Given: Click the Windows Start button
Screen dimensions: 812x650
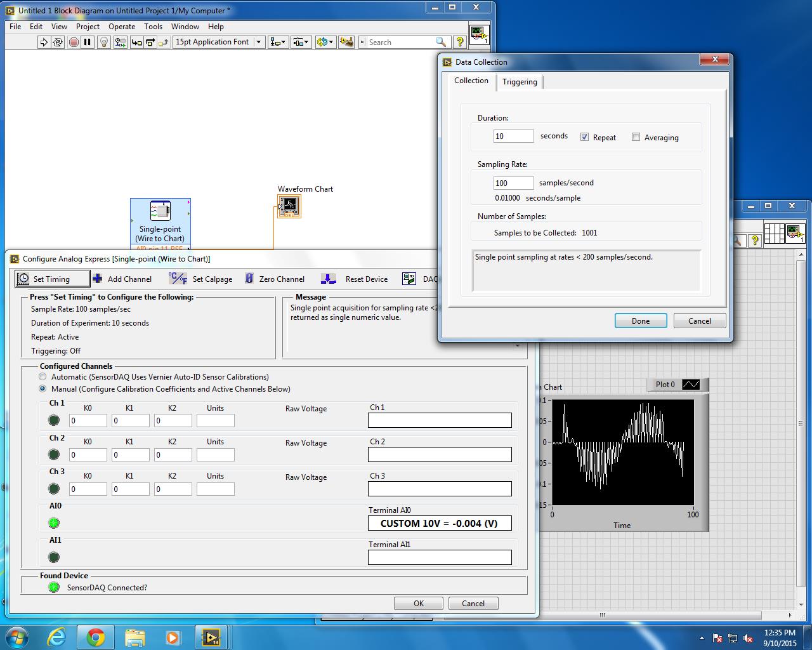Looking at the screenshot, I should click(x=16, y=637).
